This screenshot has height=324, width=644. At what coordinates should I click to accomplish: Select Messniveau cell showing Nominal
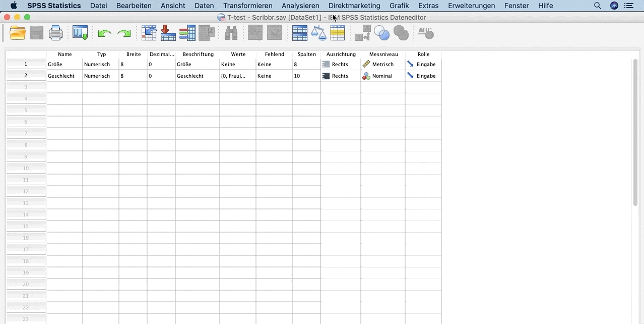382,76
